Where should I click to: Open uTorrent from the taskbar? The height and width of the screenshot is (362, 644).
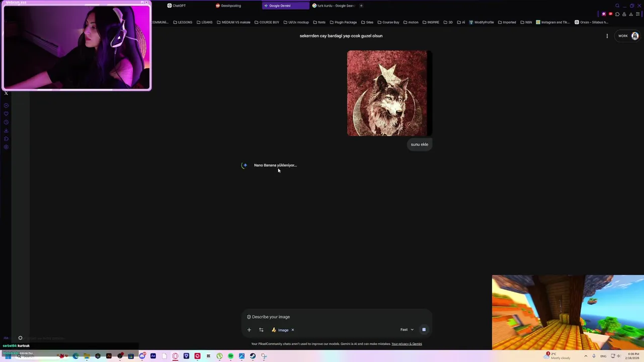219,356
